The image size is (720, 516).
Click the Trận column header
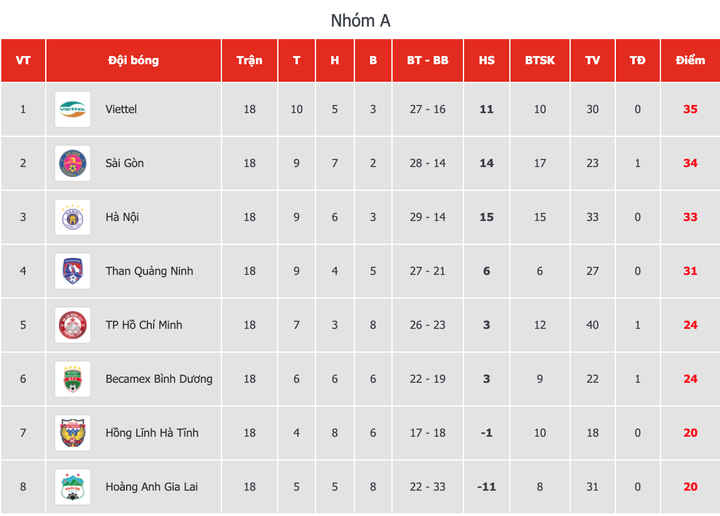coord(249,60)
